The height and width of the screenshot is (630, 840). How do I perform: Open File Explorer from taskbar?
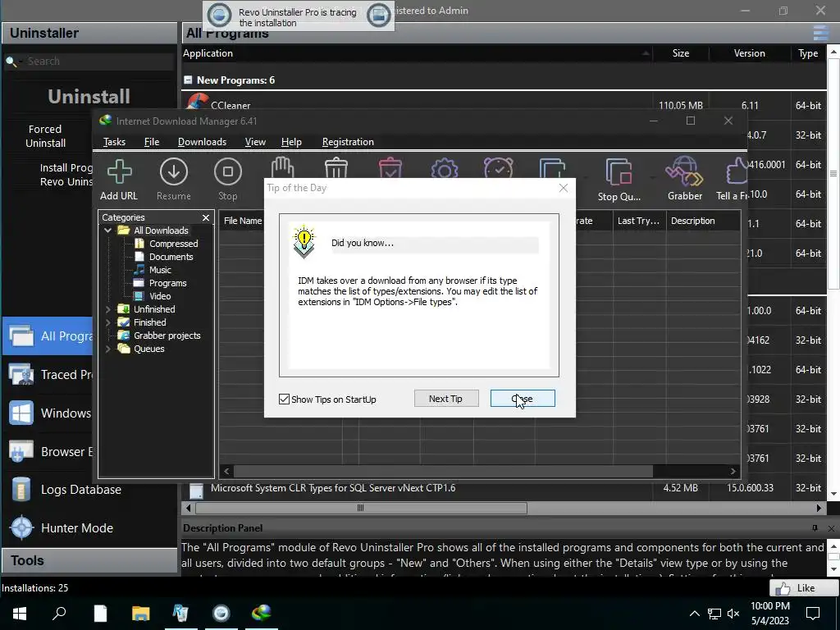140,613
